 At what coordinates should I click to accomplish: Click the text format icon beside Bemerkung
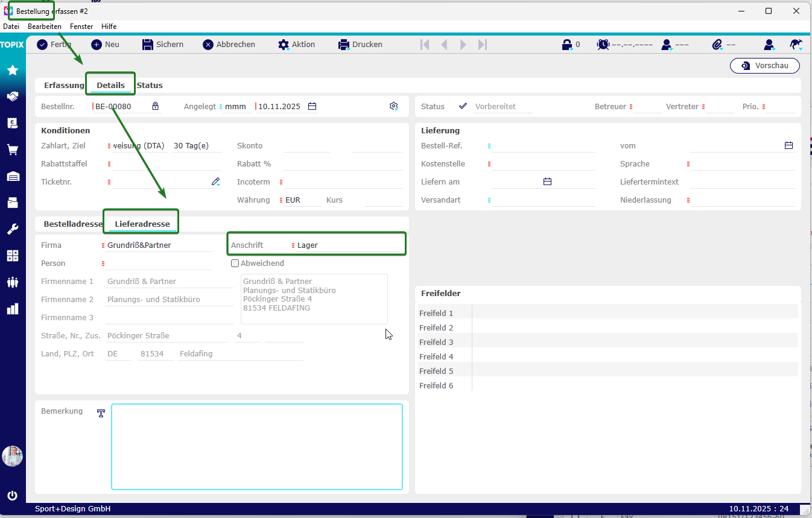tap(101, 413)
